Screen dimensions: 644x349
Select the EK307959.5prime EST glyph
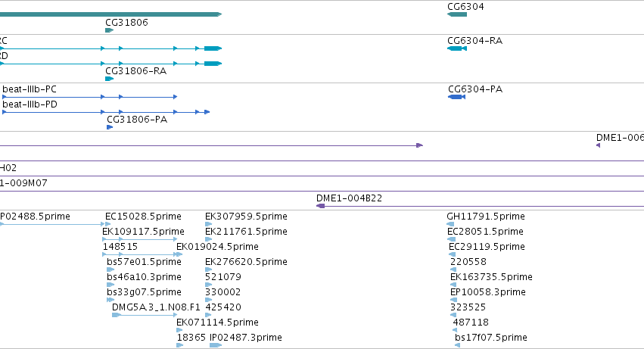click(208, 224)
